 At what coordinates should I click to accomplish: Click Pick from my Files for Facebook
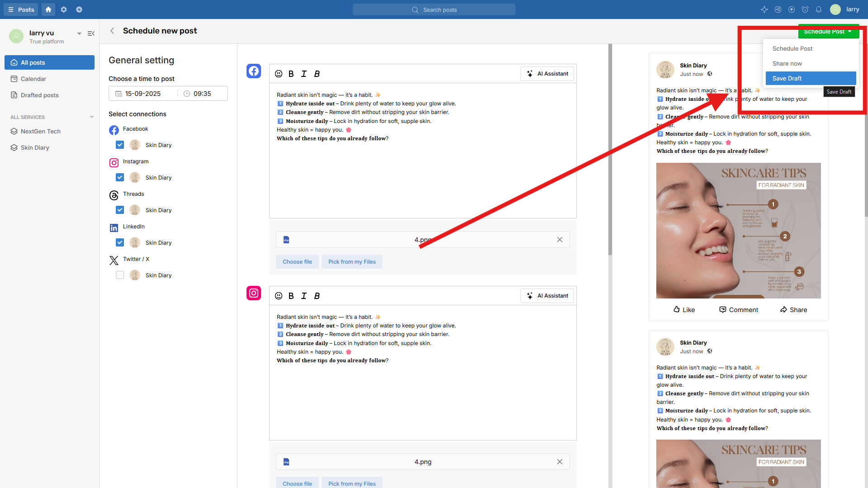(x=352, y=262)
